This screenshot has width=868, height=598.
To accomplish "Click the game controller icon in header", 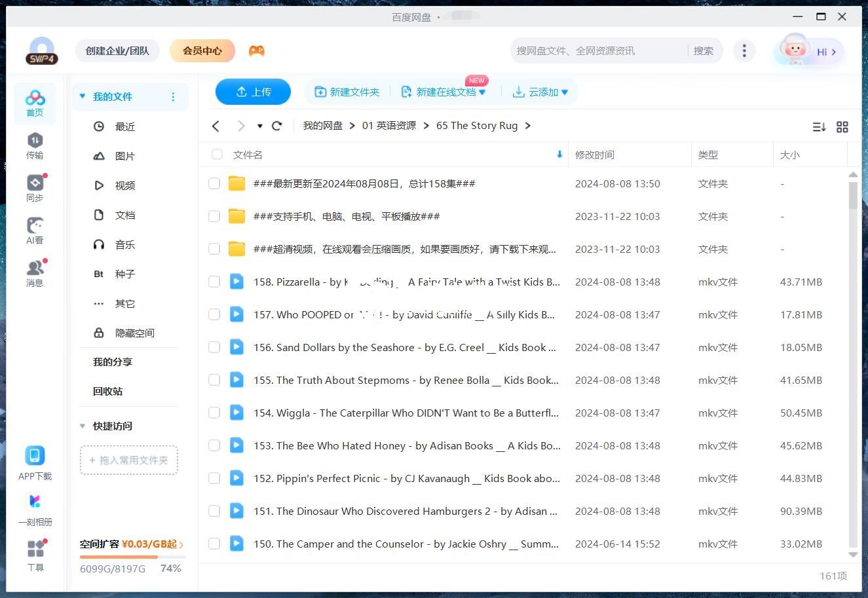I will [x=257, y=50].
